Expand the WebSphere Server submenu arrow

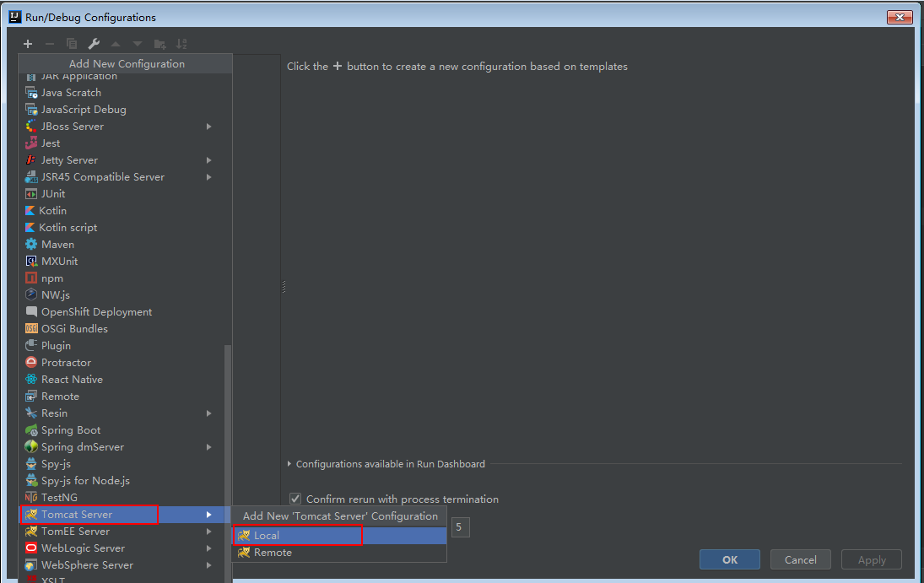point(208,565)
